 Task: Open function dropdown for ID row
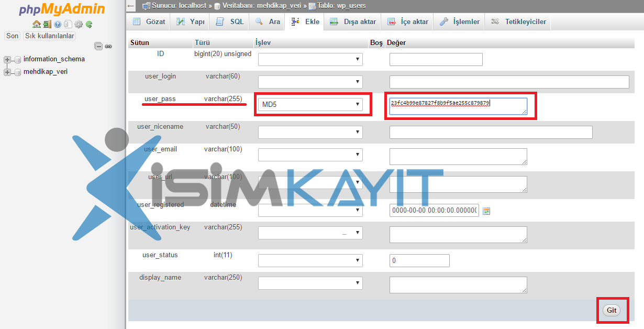[310, 59]
